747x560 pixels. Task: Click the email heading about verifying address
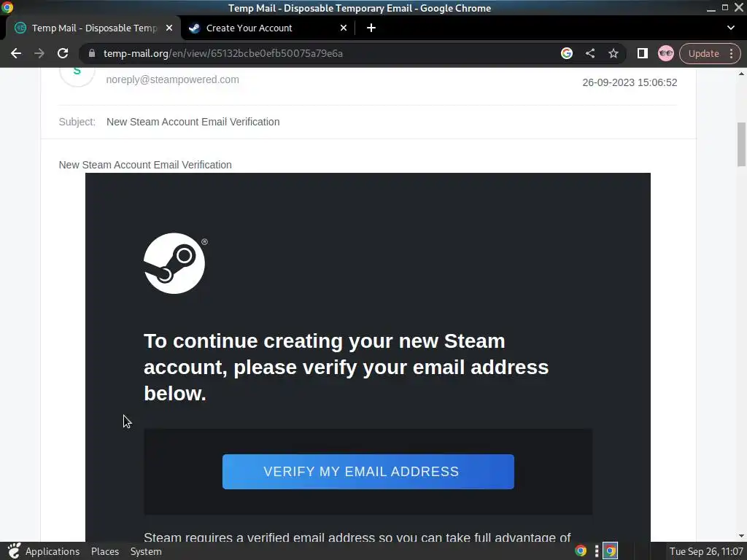pos(347,367)
